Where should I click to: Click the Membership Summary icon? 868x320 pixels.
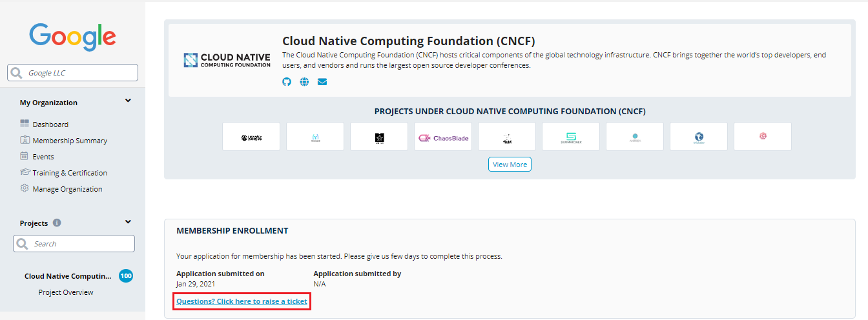pos(25,140)
